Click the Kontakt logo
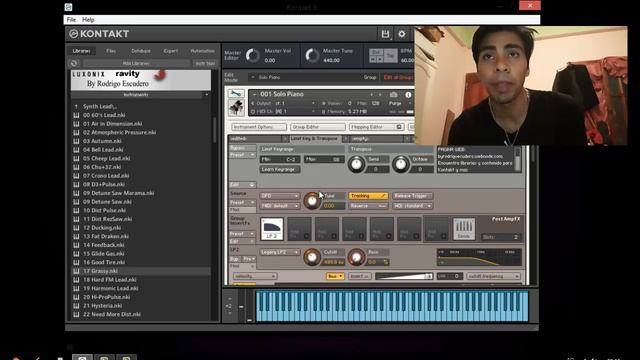Screen dimensions: 640x360 99,34
